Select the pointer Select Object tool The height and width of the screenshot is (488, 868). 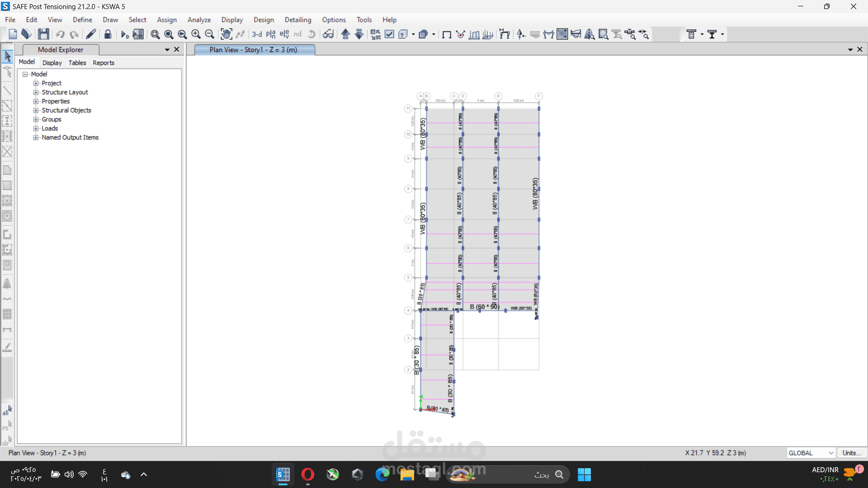click(7, 56)
